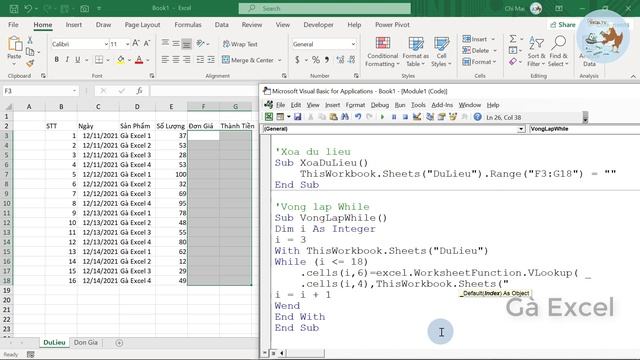
Task: Open the font size dropdown
Action: 127,44
